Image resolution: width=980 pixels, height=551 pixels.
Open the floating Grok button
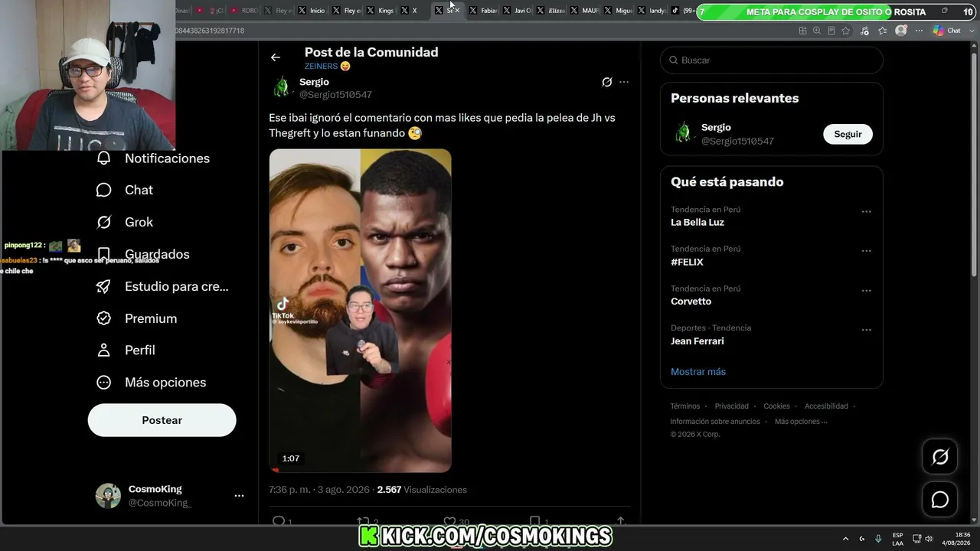(x=939, y=458)
